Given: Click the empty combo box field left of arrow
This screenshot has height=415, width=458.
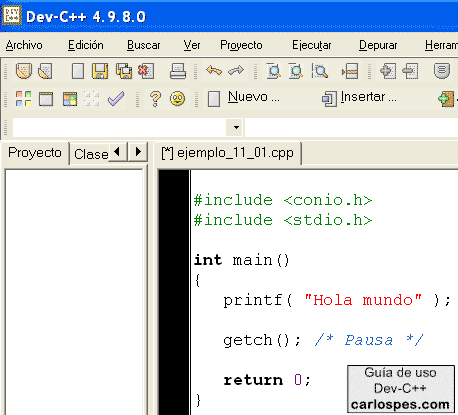Looking at the screenshot, I should [119, 127].
